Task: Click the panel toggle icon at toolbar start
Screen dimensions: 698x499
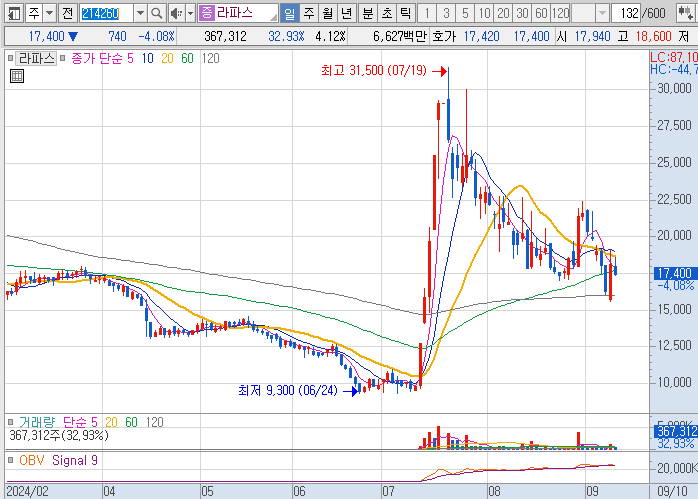Action: [x=14, y=13]
